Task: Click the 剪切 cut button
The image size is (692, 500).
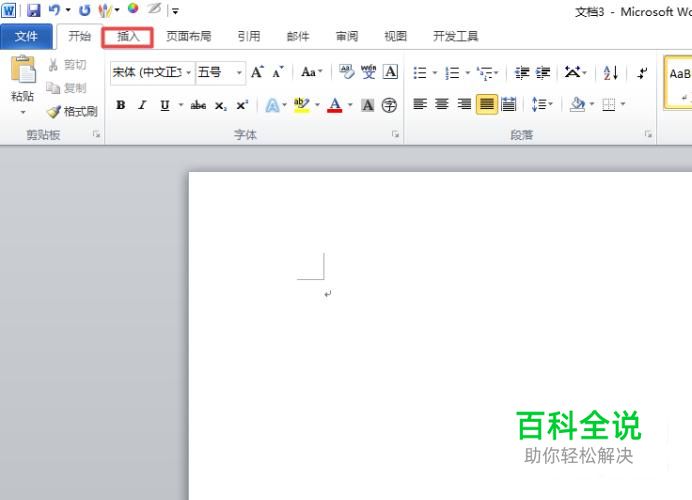Action: [67, 65]
